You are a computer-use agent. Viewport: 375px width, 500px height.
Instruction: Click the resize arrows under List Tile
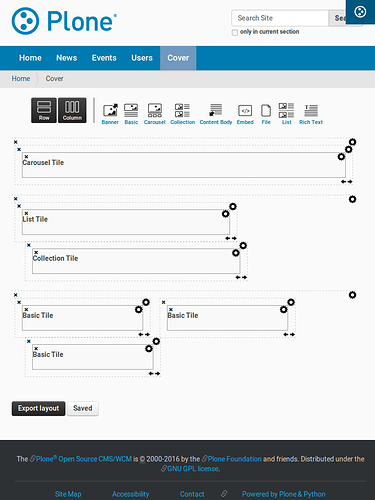coord(231,238)
